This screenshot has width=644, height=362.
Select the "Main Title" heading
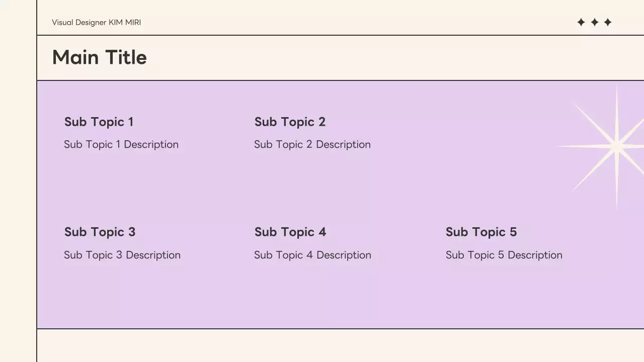[99, 57]
